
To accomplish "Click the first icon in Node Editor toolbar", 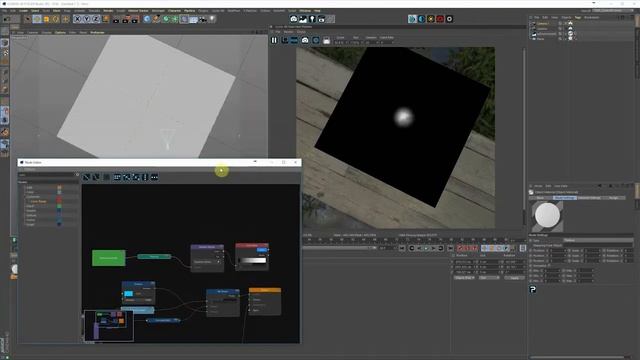I will pyautogui.click(x=86, y=177).
